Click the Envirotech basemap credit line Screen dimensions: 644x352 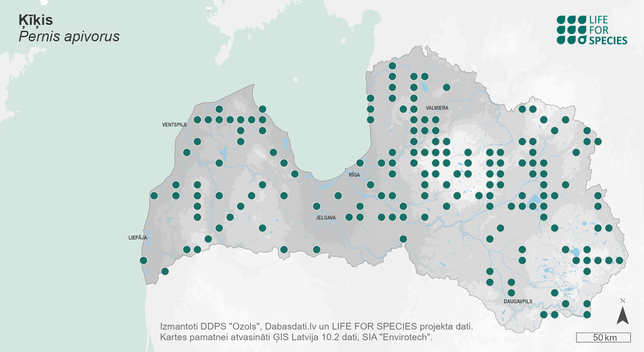tap(296, 337)
